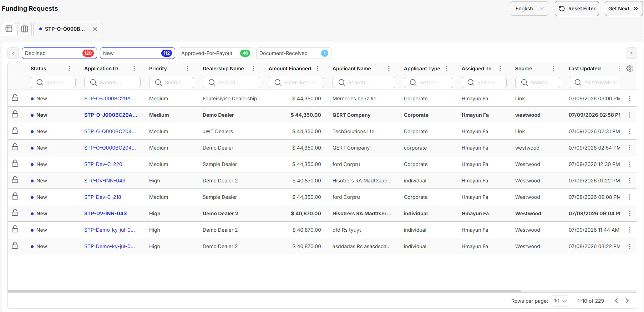Open the English language dropdown
The image size is (644, 312).
(529, 9)
